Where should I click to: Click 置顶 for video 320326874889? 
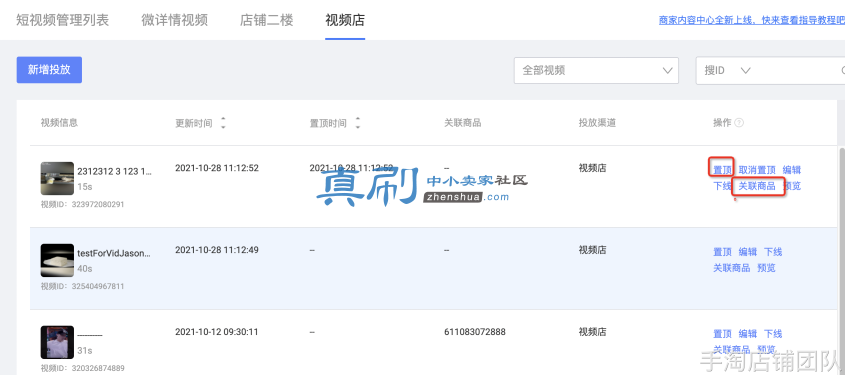point(722,334)
